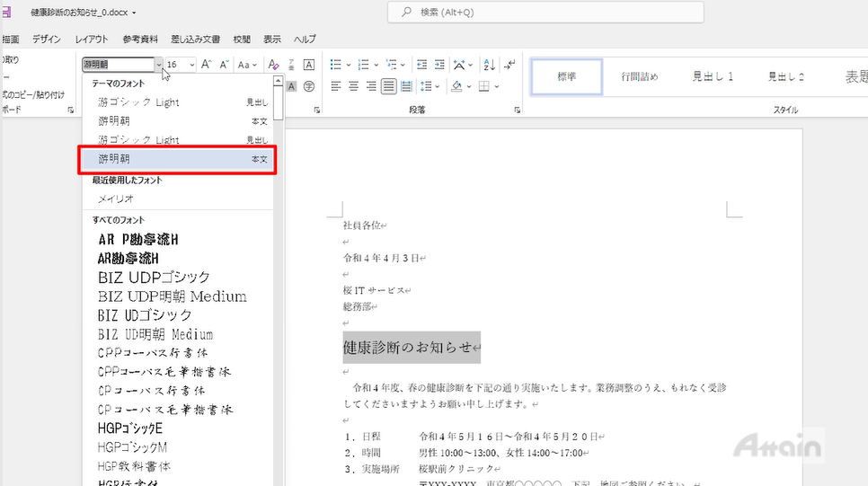Toggle center alignment for the paragraph
This screenshot has width=868, height=486.
tap(352, 86)
